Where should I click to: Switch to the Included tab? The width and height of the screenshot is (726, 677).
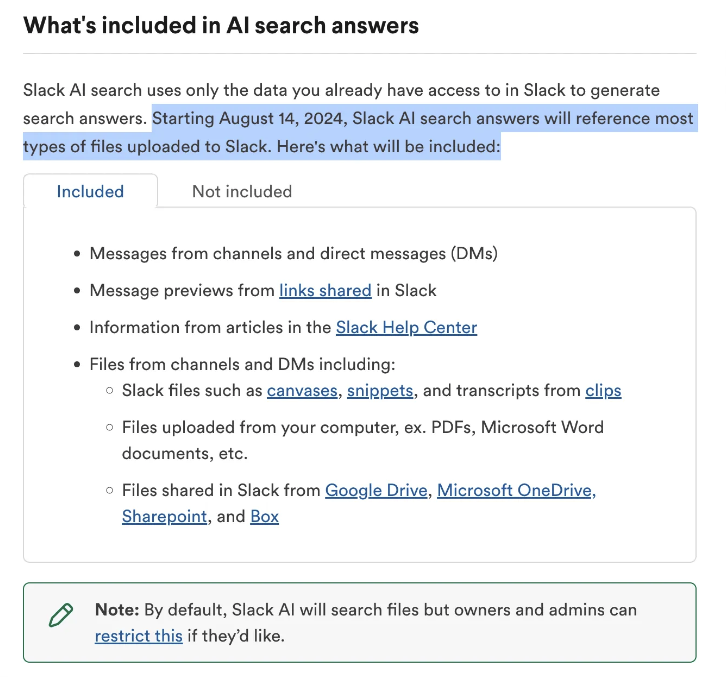point(90,191)
